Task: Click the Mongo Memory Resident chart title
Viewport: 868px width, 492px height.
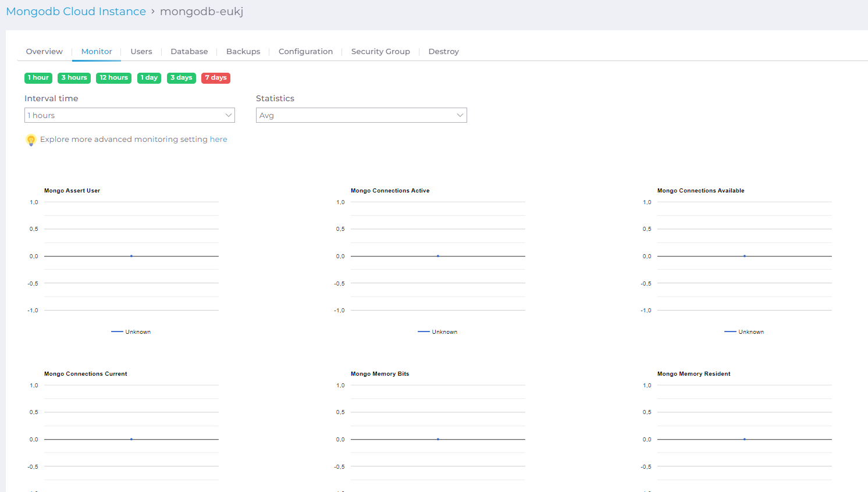Action: tap(694, 374)
